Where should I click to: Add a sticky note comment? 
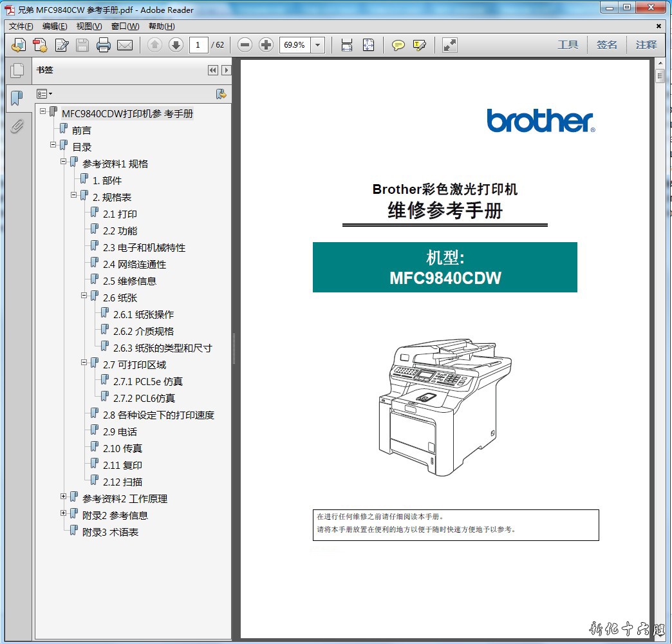(398, 45)
